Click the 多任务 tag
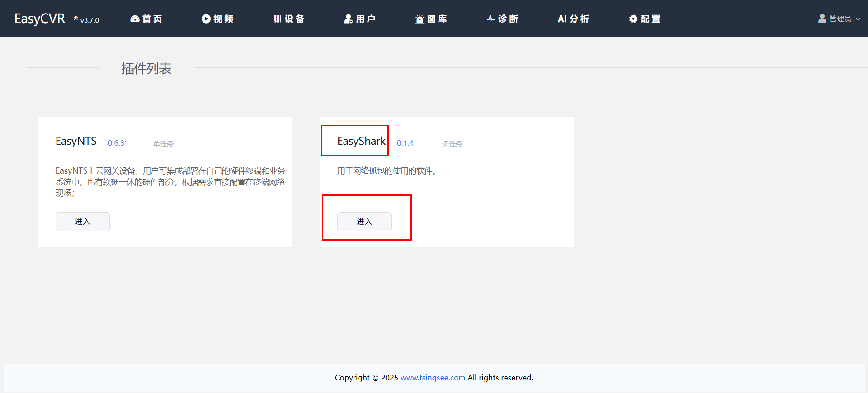Screen dimensions: 868x393 pos(452,143)
